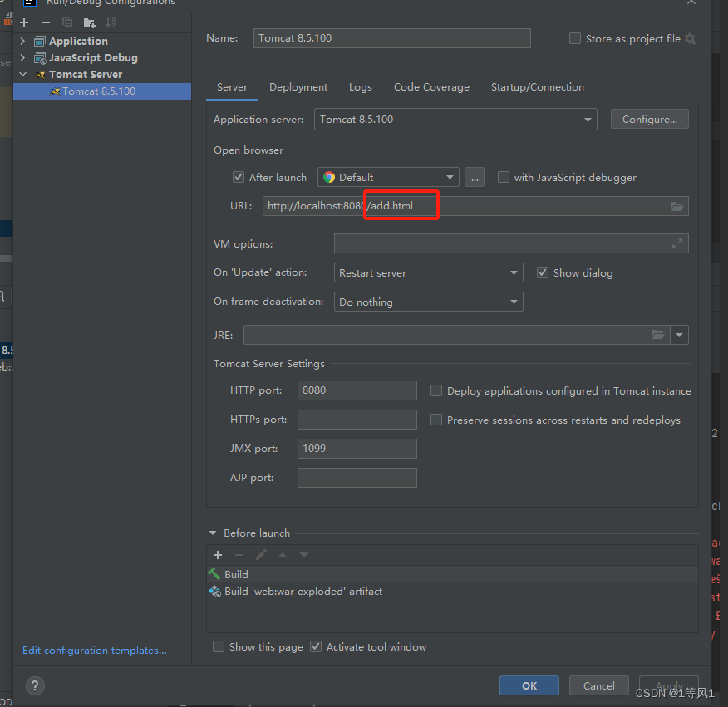Click the remove Before launch task icon
The width and height of the screenshot is (728, 707).
pos(239,555)
